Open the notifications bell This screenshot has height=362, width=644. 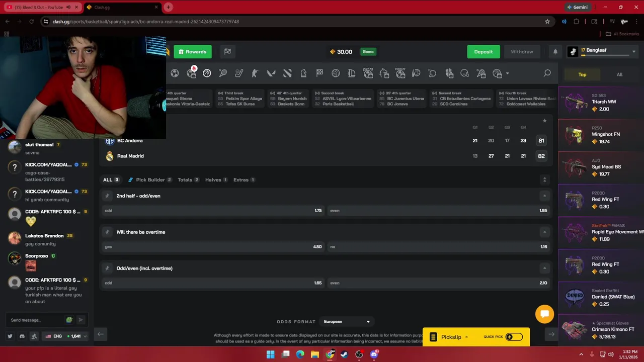click(x=555, y=52)
